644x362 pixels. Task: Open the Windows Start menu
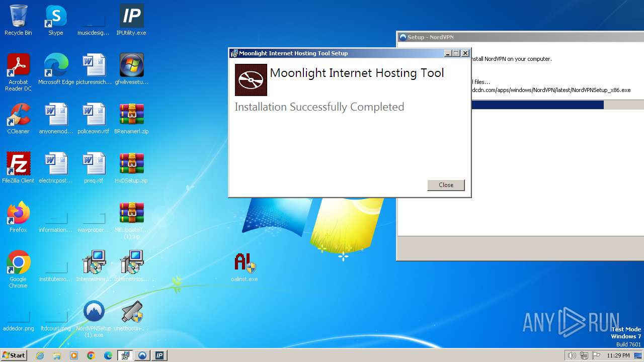(14, 355)
